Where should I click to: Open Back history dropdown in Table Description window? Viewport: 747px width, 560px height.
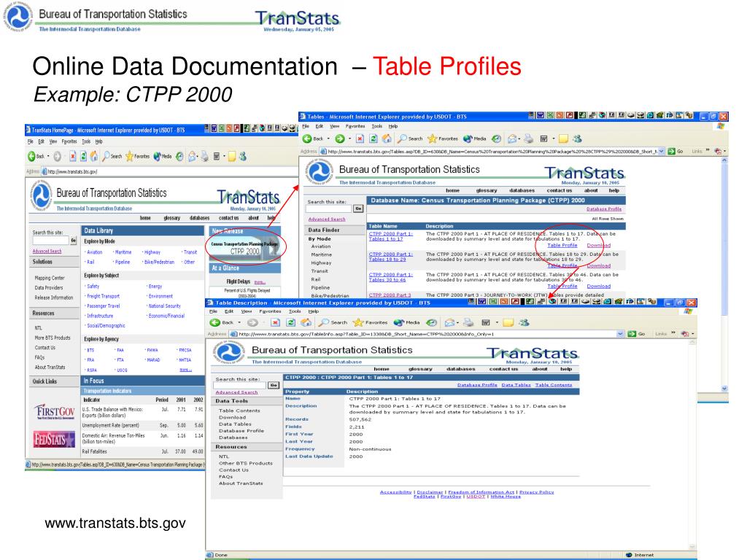pyautogui.click(x=239, y=323)
